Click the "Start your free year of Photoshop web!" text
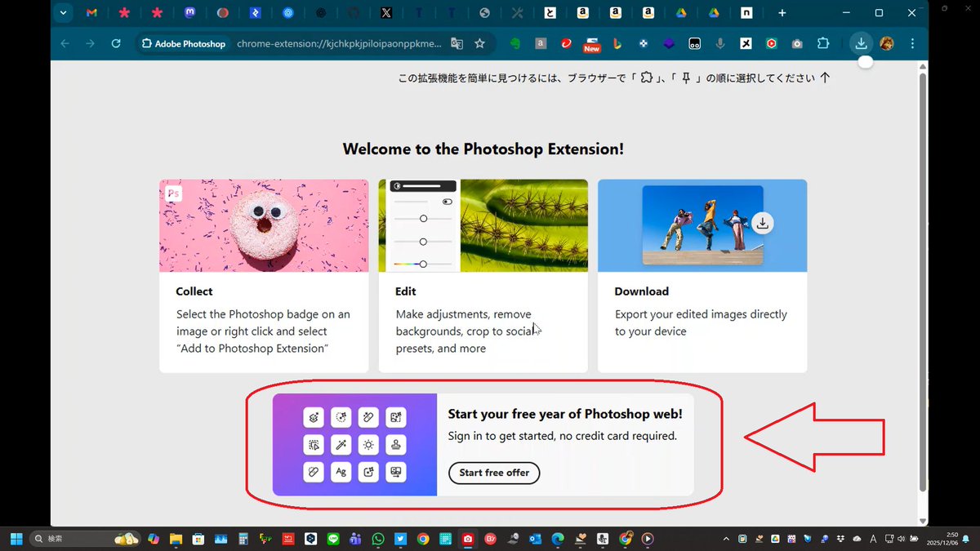980x551 pixels. click(565, 414)
